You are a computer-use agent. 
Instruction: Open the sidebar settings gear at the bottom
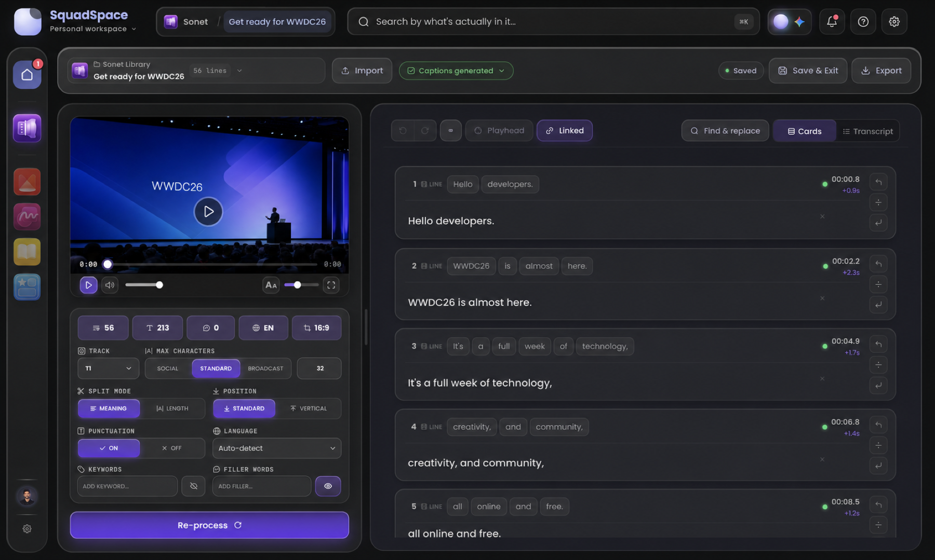coord(27,528)
